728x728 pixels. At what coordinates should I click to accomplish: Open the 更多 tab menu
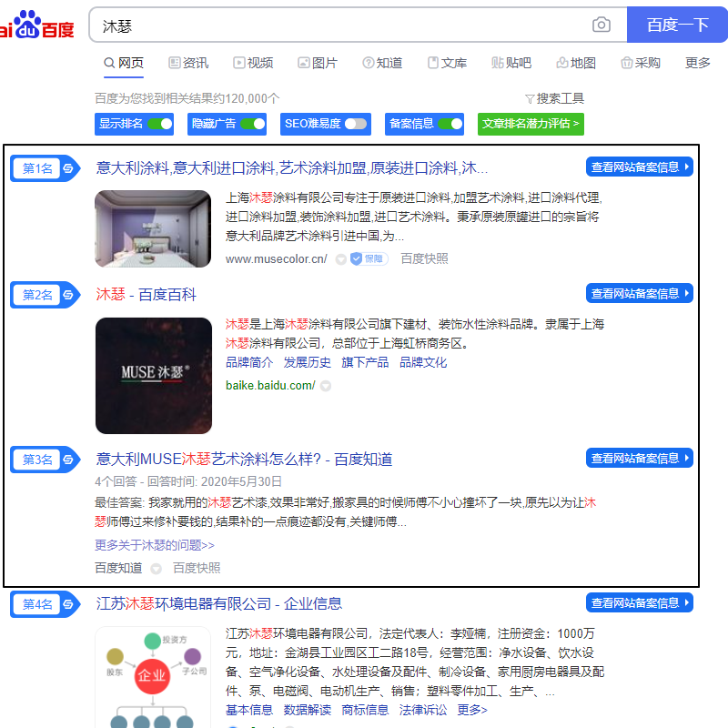click(x=697, y=63)
